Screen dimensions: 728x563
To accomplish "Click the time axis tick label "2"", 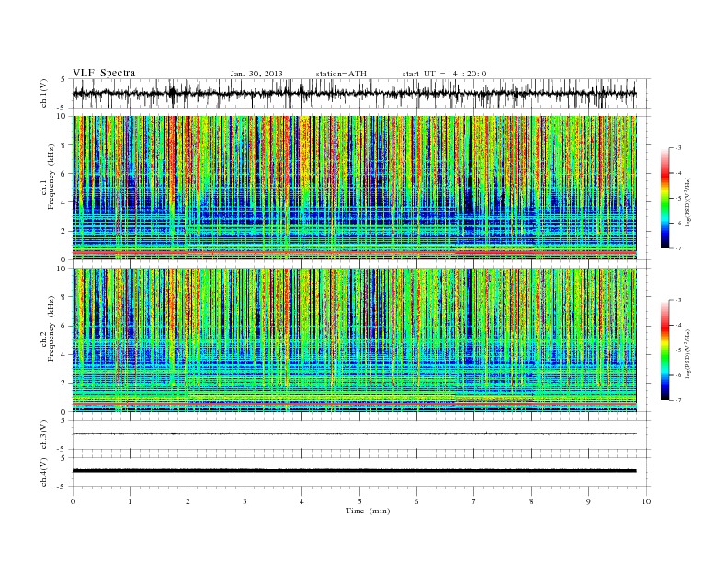I will click(188, 501).
